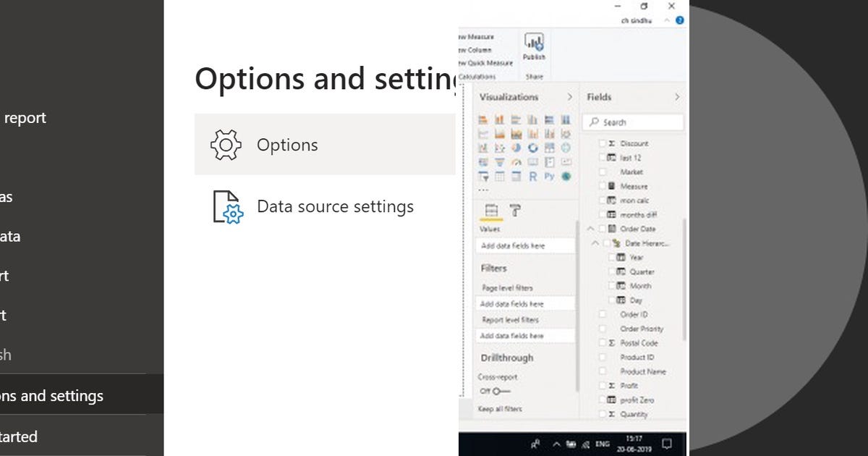Select the Pie chart visualization
Viewport: 868px width, 456px height.
(x=516, y=147)
